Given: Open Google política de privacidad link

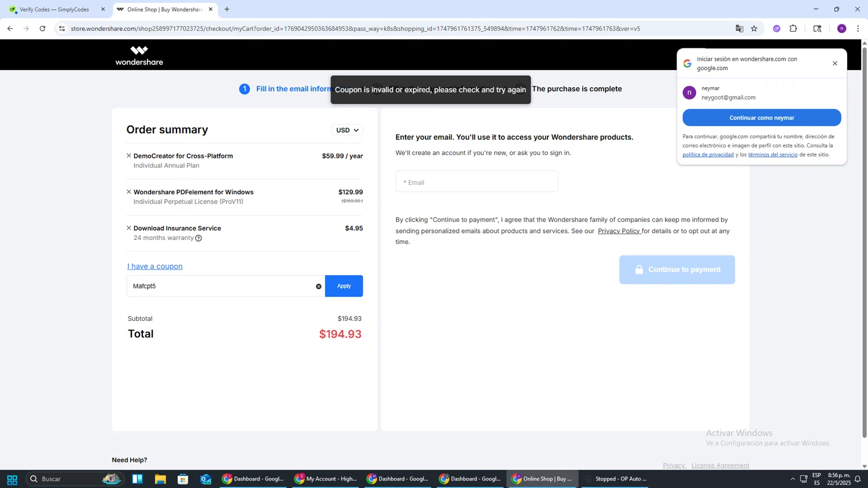Looking at the screenshot, I should 708,154.
